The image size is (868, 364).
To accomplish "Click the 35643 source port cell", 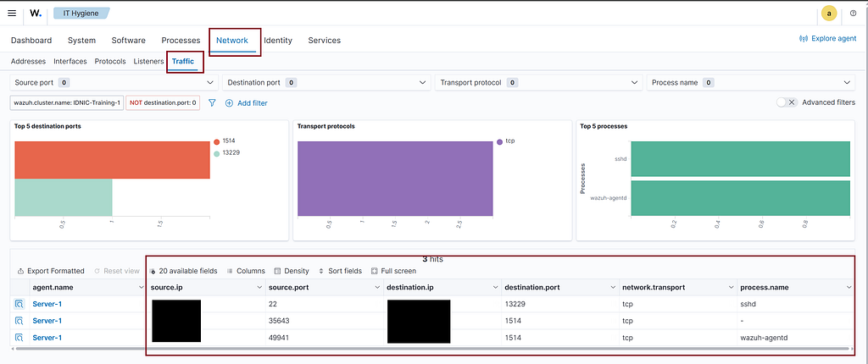I will [278, 321].
